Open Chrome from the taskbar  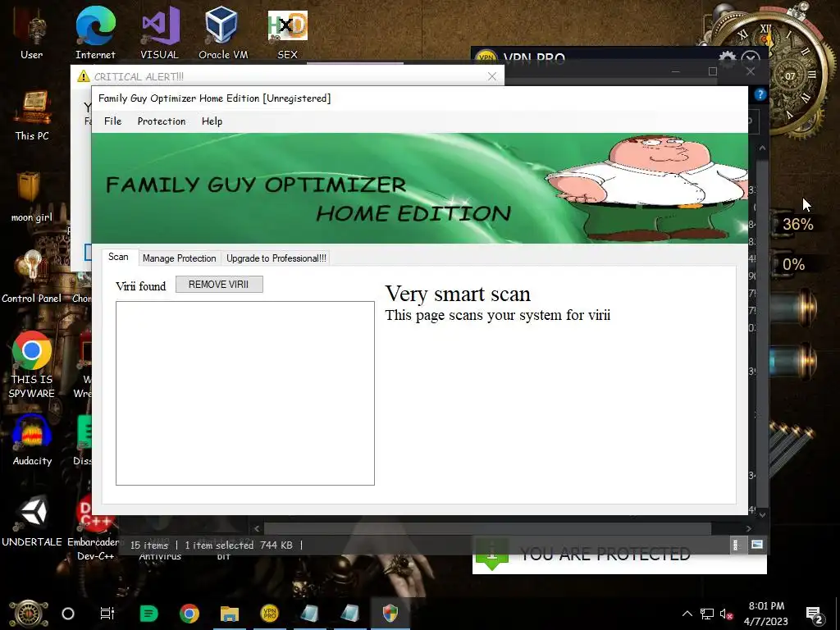[x=189, y=614]
